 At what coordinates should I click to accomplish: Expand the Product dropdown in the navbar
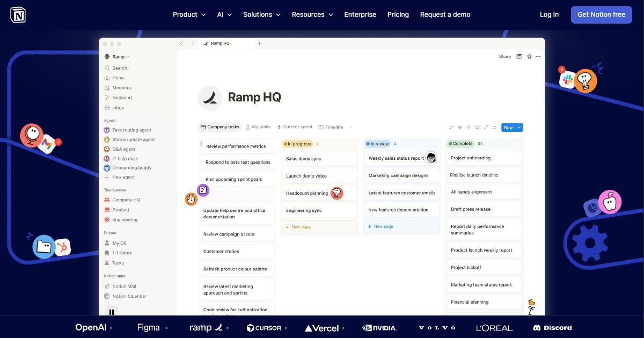coord(189,14)
